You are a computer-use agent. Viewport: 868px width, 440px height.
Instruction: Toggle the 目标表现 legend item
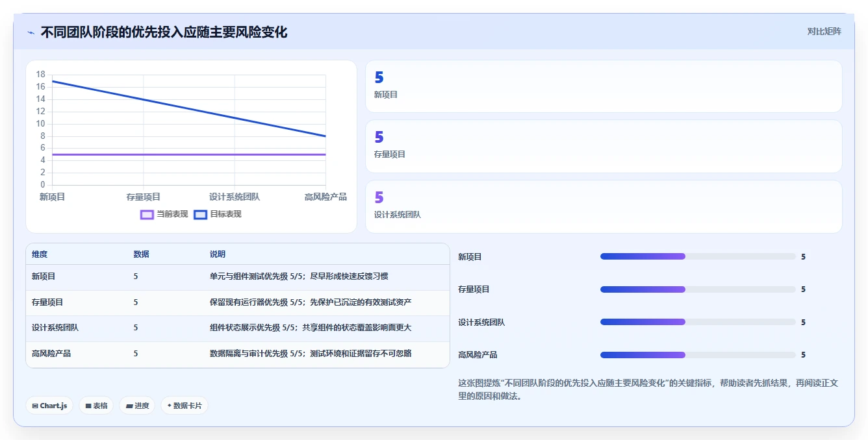coord(218,214)
